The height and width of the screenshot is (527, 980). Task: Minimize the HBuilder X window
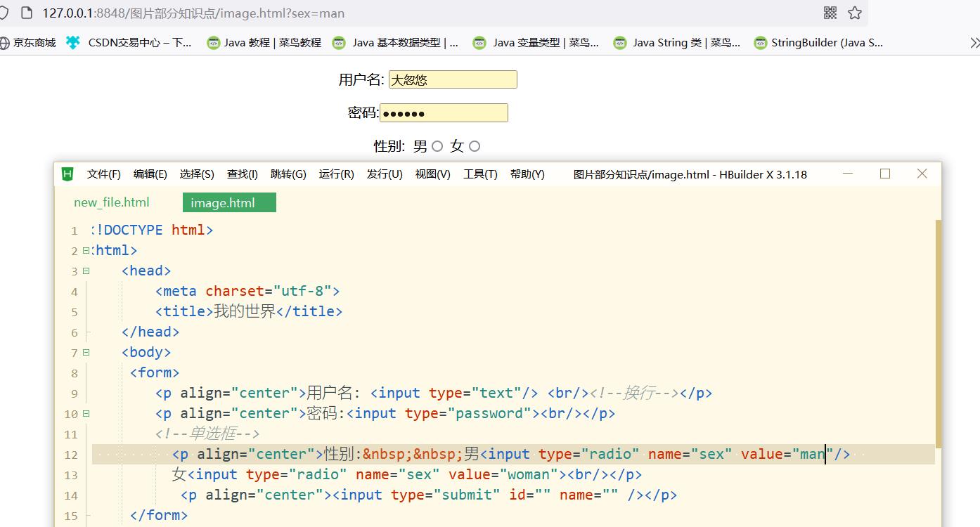click(x=848, y=174)
